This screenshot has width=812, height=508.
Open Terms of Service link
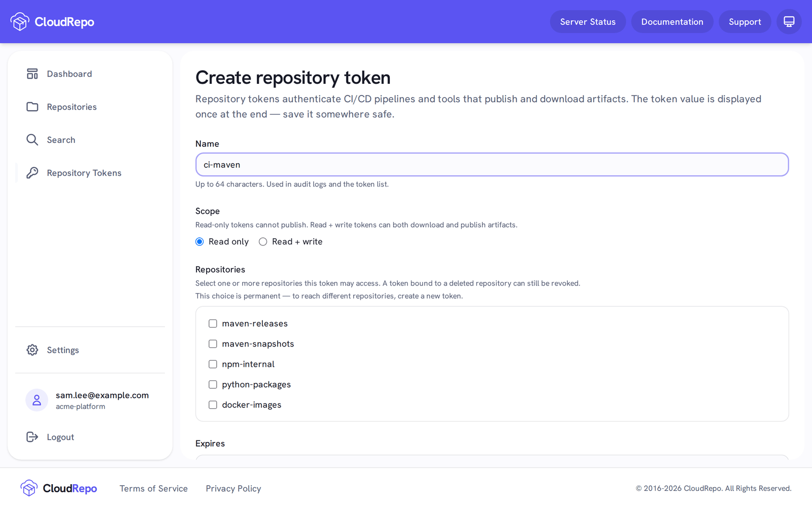(154, 488)
